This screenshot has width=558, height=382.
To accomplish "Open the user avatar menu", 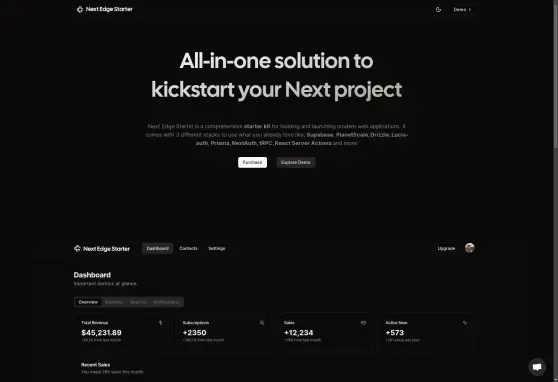I will tap(470, 248).
